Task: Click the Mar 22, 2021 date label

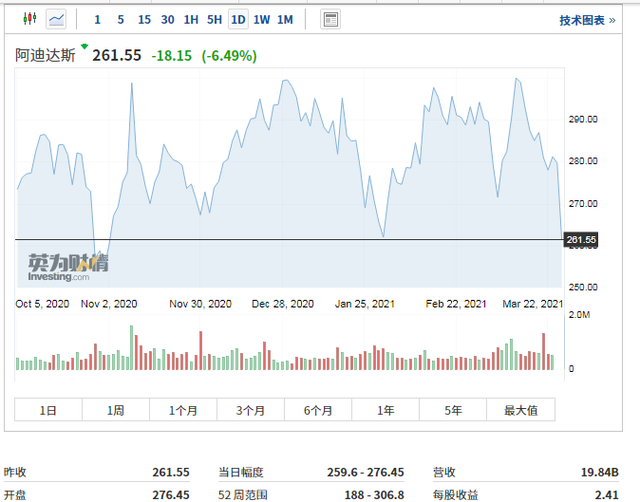Action: tap(532, 304)
